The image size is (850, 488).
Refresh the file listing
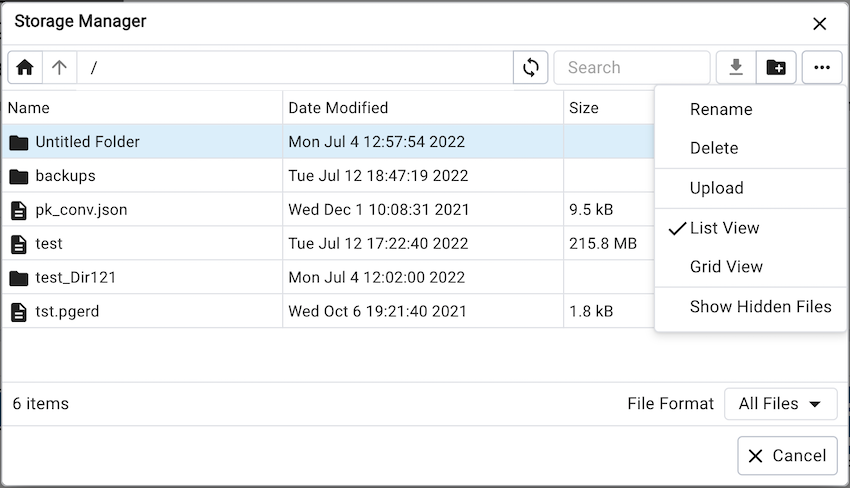(x=531, y=68)
